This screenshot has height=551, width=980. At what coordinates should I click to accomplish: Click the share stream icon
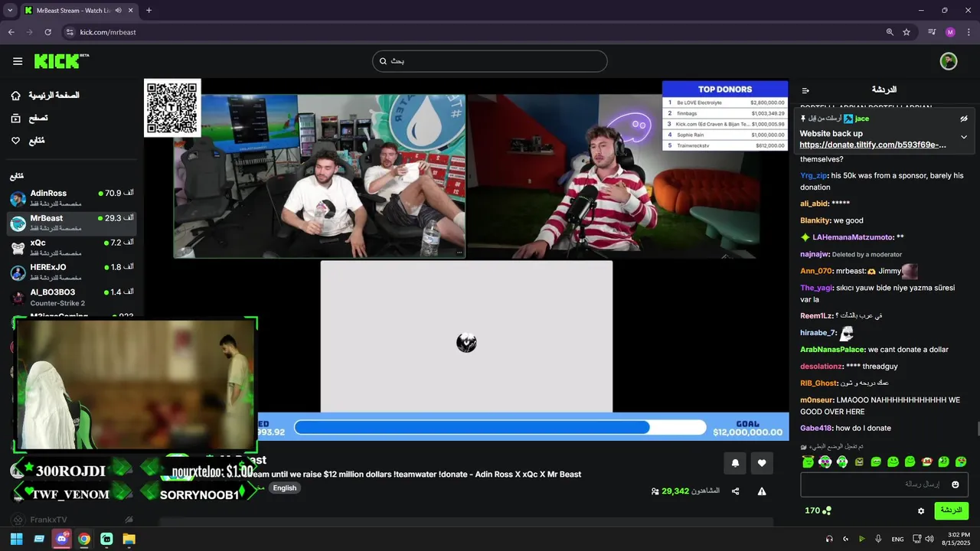tap(735, 491)
